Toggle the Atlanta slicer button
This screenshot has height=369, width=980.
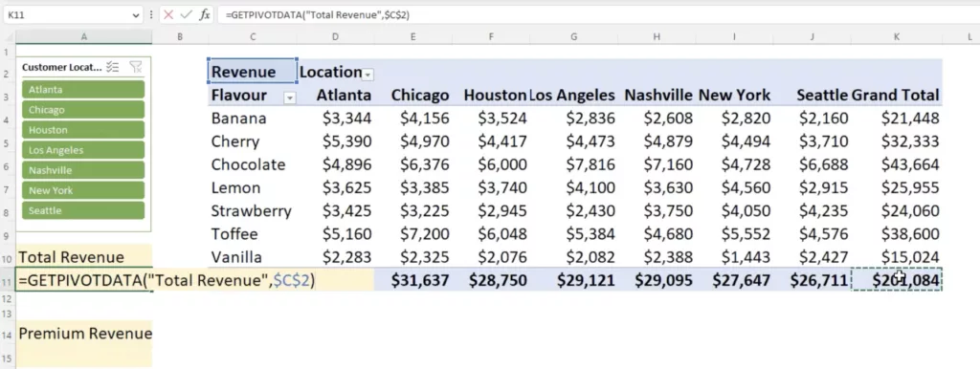pyautogui.click(x=83, y=89)
